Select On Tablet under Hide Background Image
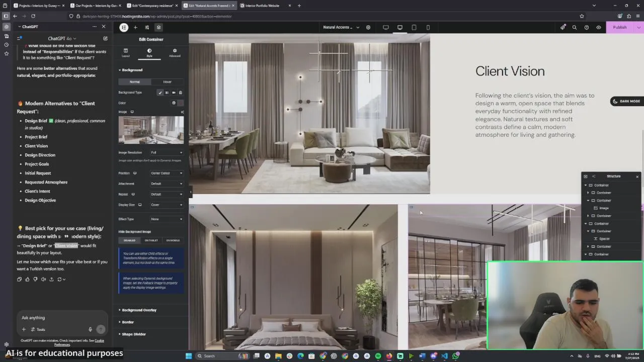This screenshot has height=362, width=644. pyautogui.click(x=151, y=240)
